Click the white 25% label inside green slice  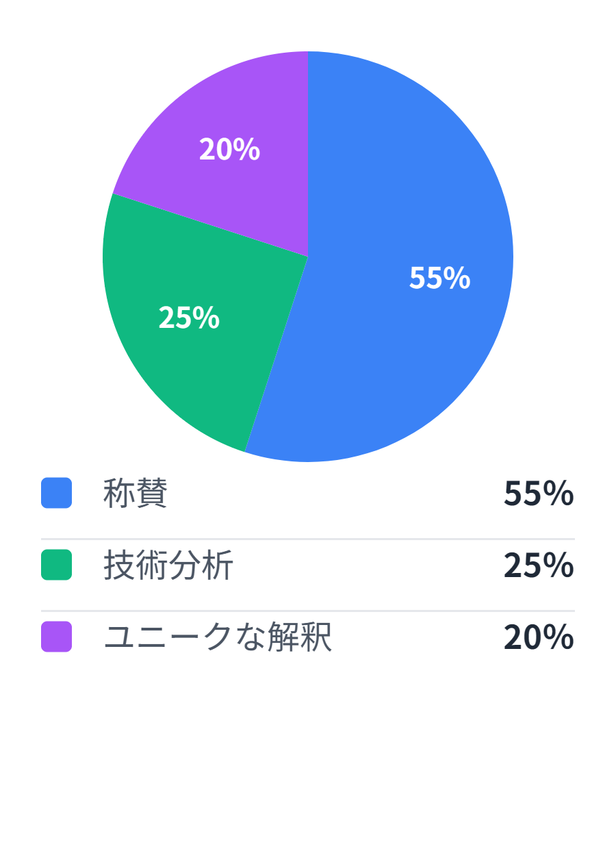point(189,318)
